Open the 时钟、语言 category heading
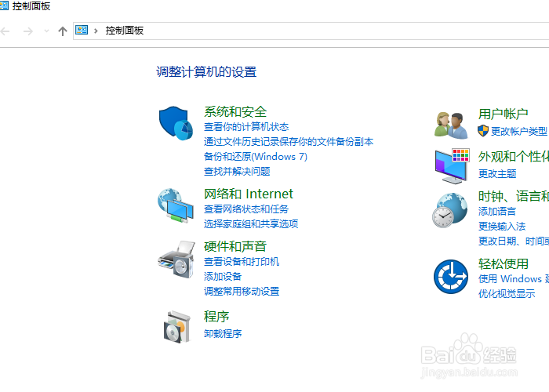Image resolution: width=549 pixels, height=392 pixels. 514,196
